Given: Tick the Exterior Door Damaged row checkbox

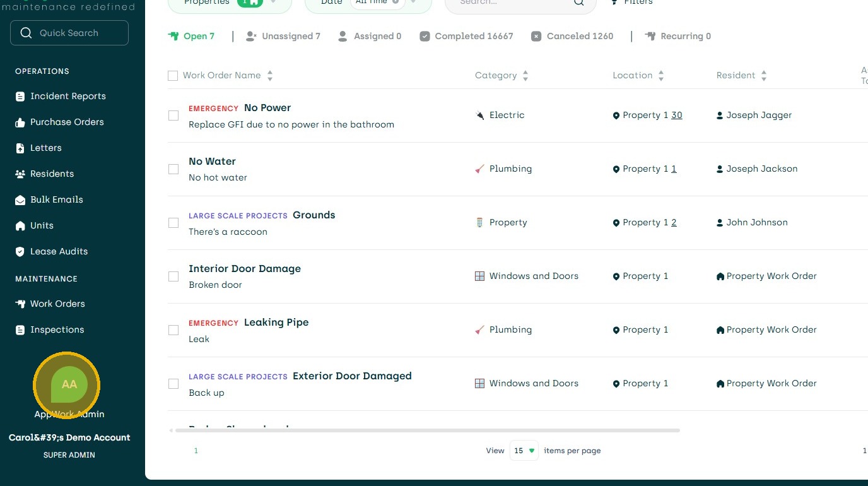Looking at the screenshot, I should tap(173, 384).
